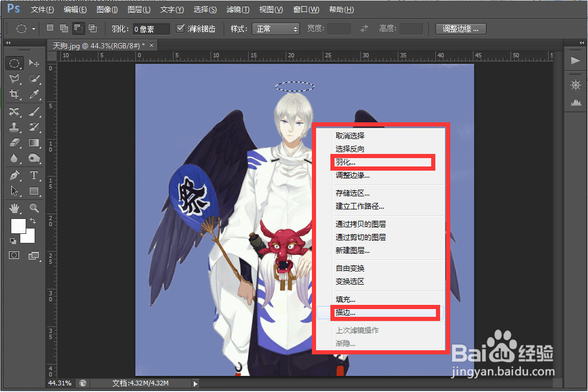588x392 pixels.
Task: Swap foreground and background colors
Action: [x=33, y=221]
